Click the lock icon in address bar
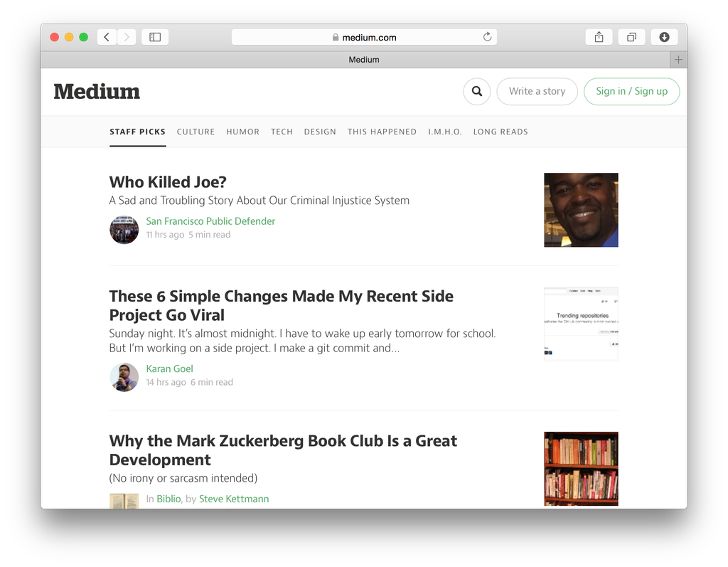Viewport: 728px width, 567px height. [336, 37]
